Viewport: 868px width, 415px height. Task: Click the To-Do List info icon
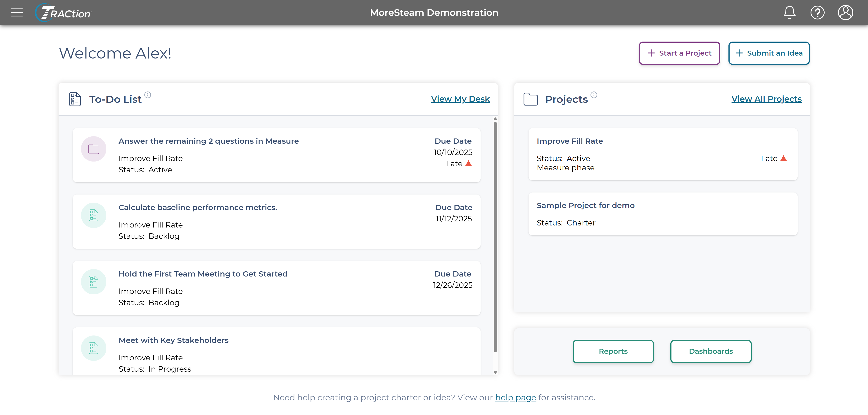[148, 95]
